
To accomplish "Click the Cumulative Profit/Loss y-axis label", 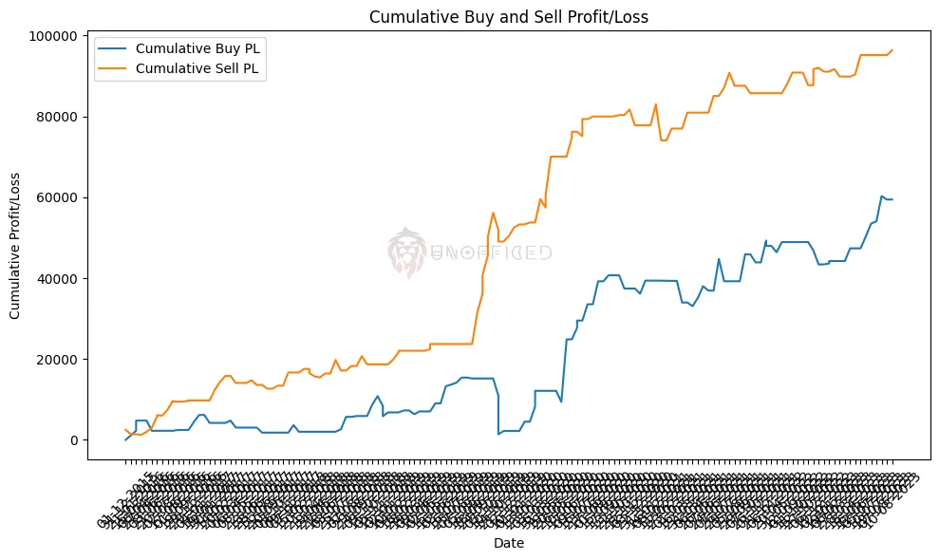I will tap(16, 247).
